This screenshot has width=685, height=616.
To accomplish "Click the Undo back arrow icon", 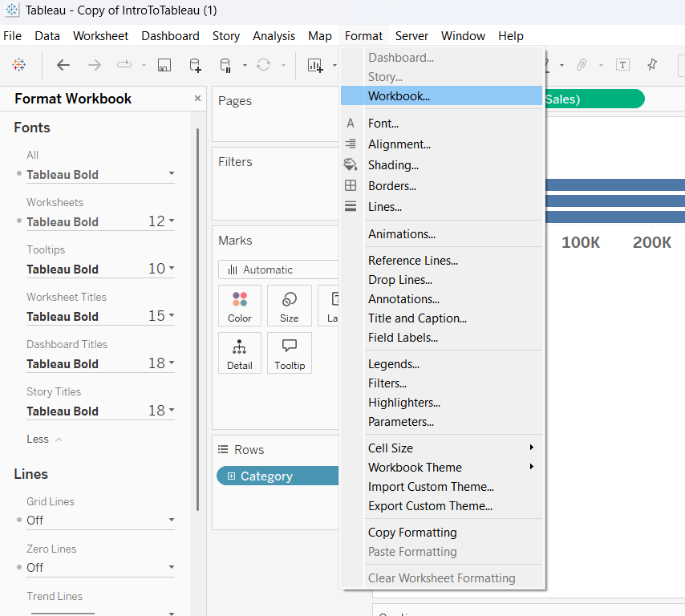I will [63, 65].
